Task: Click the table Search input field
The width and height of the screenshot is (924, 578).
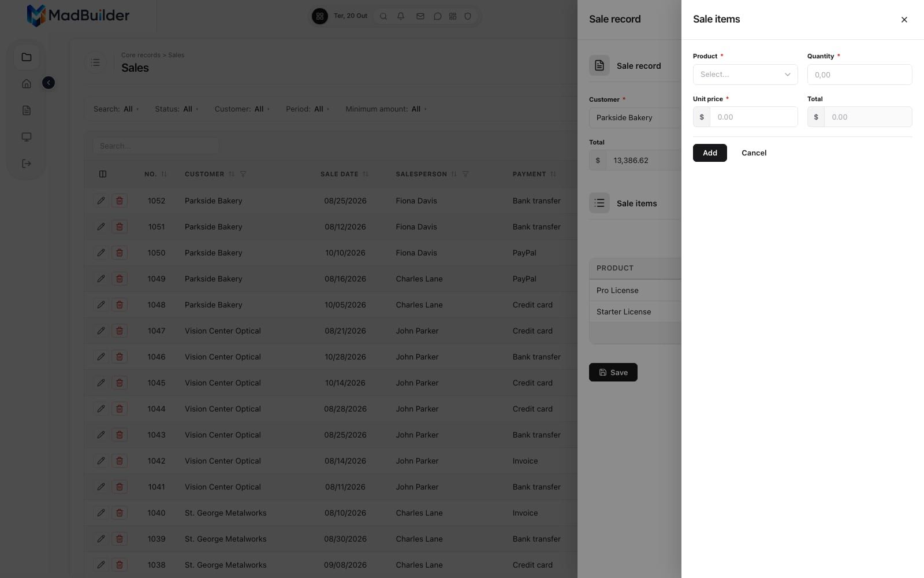Action: [x=156, y=146]
